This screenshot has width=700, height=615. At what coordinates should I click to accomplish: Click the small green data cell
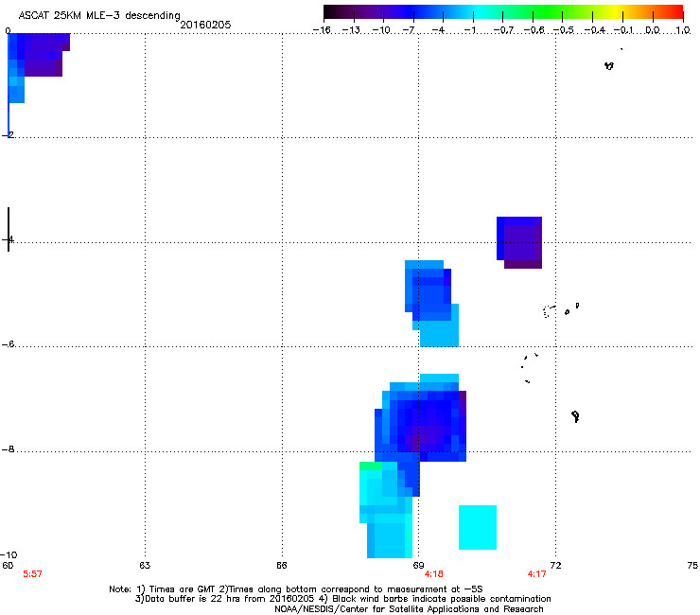pos(371,466)
